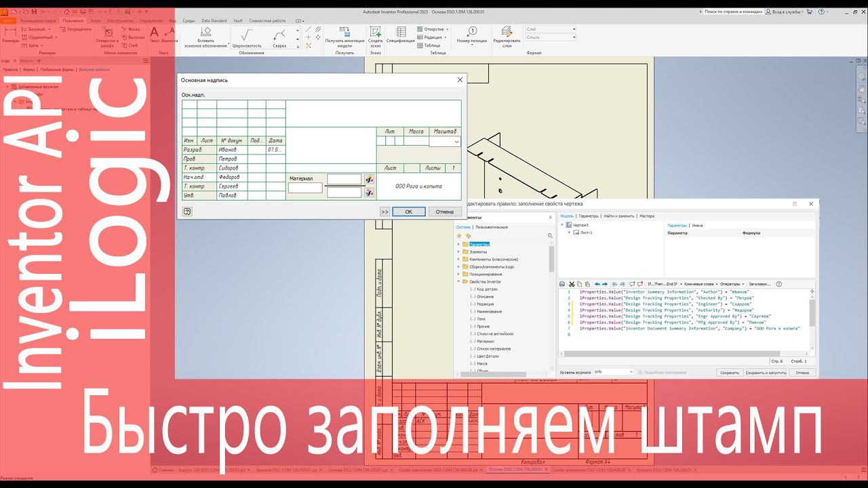Screen dimensions: 868x488
Task: Click Получить аннотации модели icon
Action: coord(344,36)
